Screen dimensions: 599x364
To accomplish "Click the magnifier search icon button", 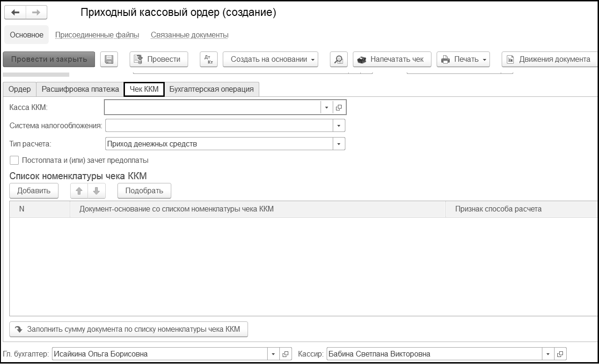I will (339, 59).
